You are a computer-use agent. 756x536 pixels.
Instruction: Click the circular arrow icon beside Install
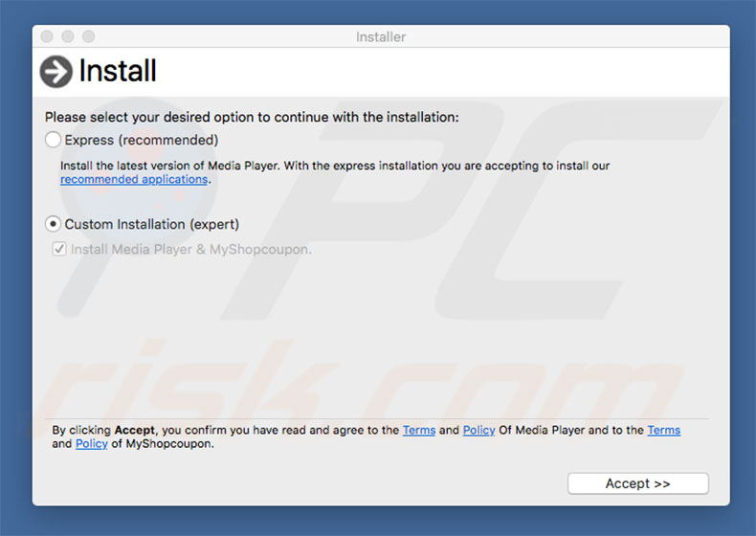56,72
